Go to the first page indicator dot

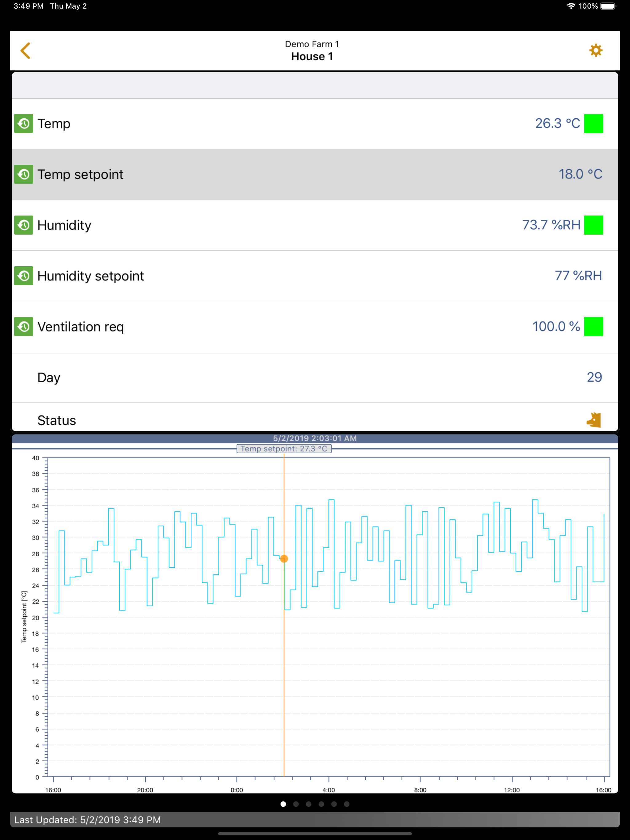(x=283, y=804)
